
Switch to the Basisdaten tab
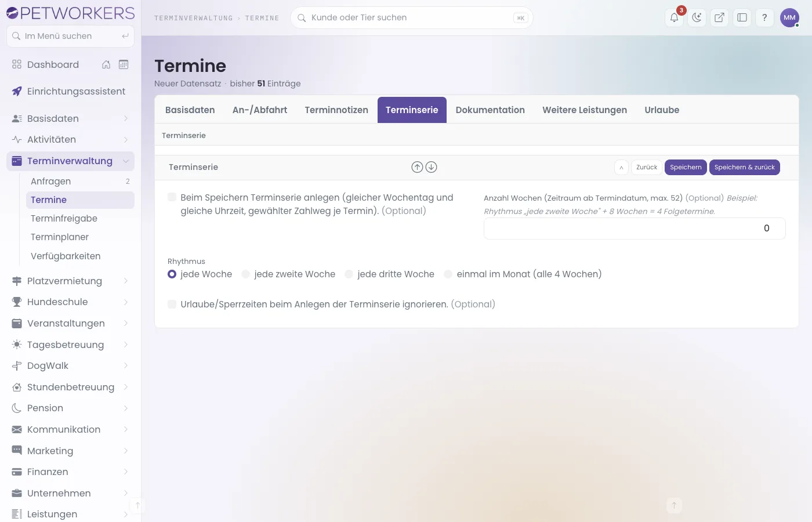pos(190,110)
